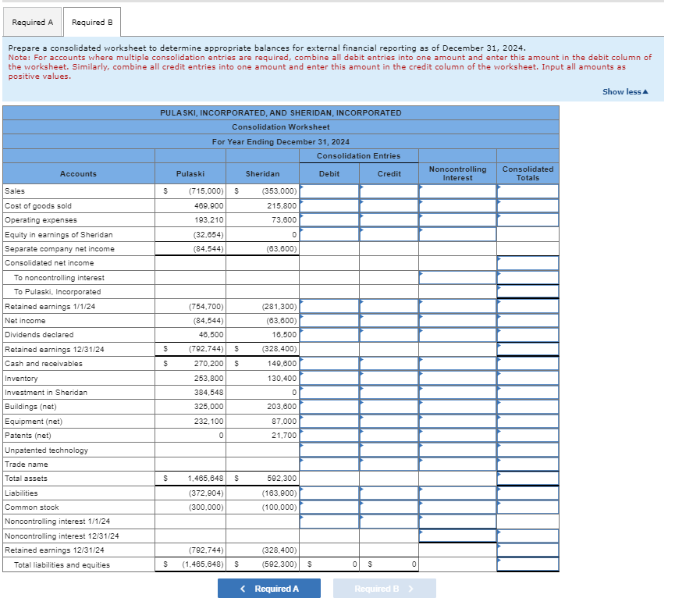This screenshot has height=598, width=700.
Task: Select Consolidated net income totals cell
Action: pyautogui.click(x=528, y=263)
